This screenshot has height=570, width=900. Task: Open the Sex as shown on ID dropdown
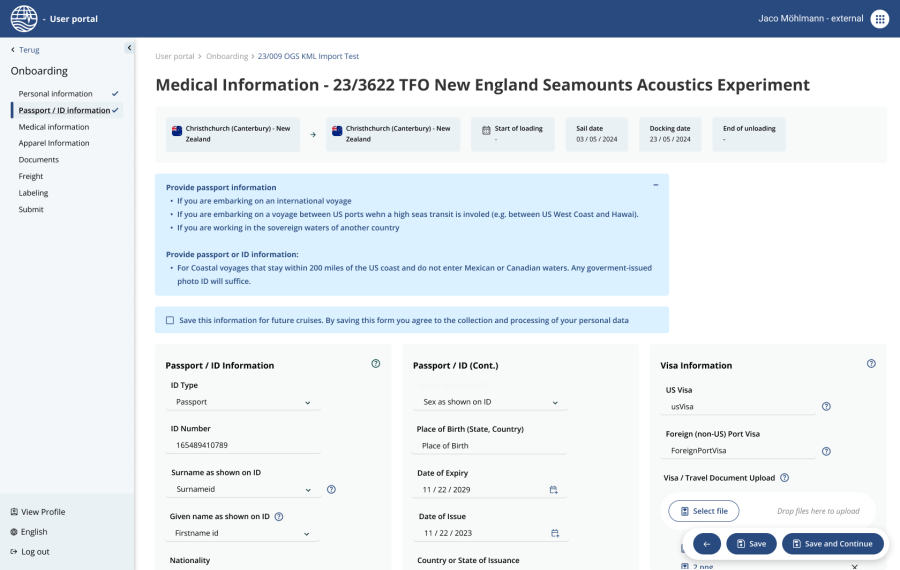(490, 402)
